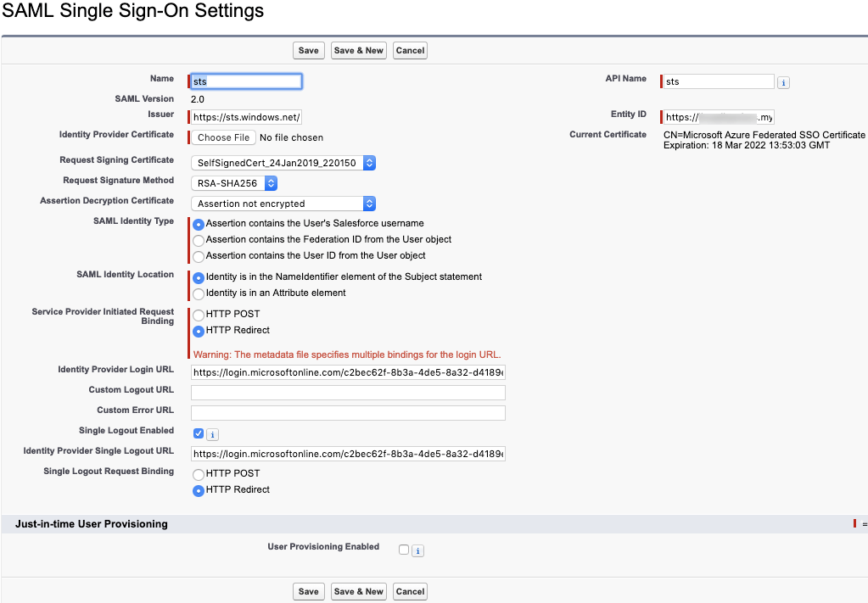Click the info icon beside User Provisioning Enabled
The height and width of the screenshot is (603, 868).
pyautogui.click(x=417, y=550)
